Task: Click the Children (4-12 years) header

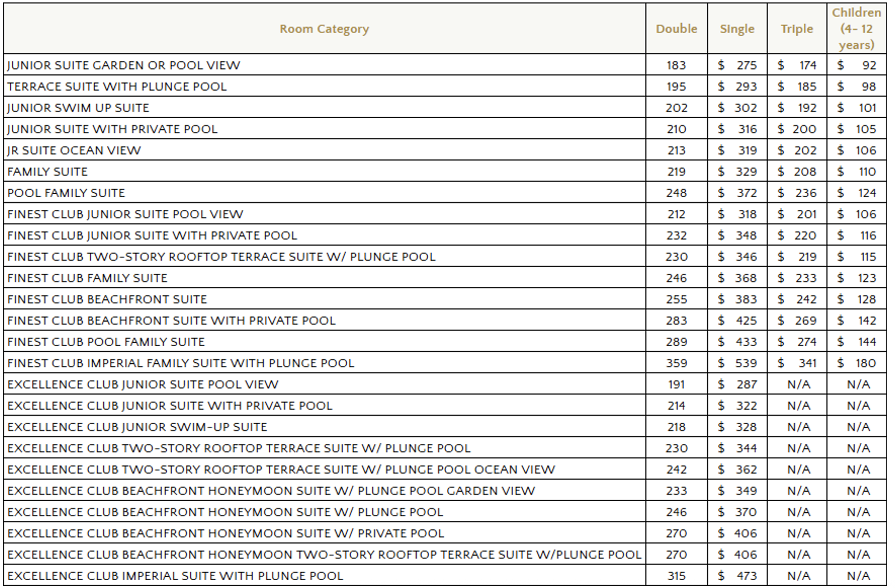Action: coord(856,29)
